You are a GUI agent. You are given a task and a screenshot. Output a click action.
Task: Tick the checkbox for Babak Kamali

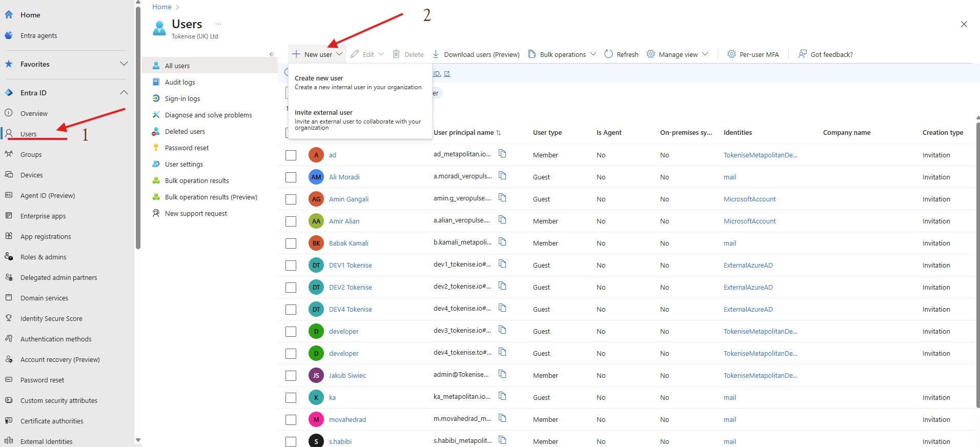pyautogui.click(x=291, y=243)
